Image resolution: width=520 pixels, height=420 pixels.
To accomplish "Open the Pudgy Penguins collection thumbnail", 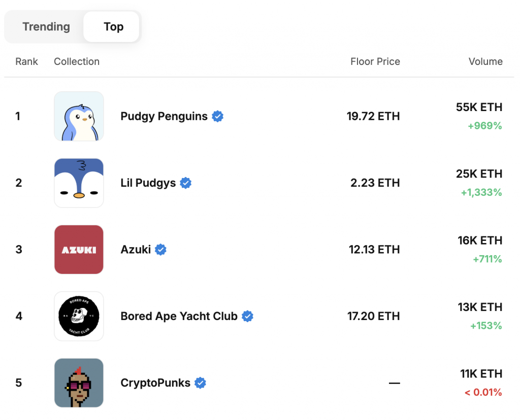I will tap(79, 116).
